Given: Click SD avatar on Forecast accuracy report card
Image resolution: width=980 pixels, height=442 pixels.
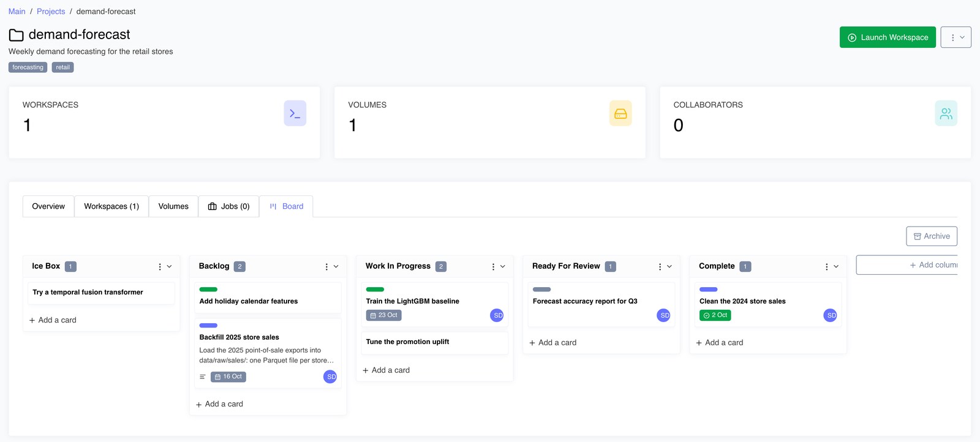Looking at the screenshot, I should click(x=664, y=315).
